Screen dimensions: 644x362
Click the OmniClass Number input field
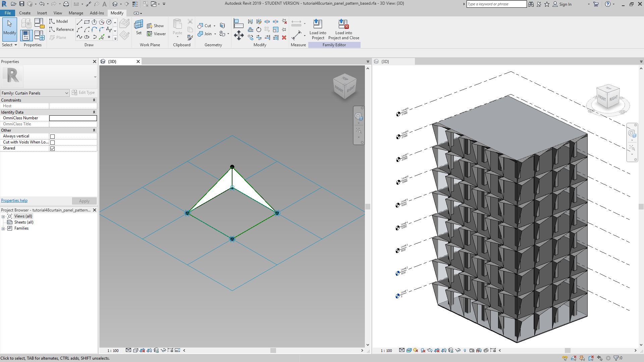point(73,118)
